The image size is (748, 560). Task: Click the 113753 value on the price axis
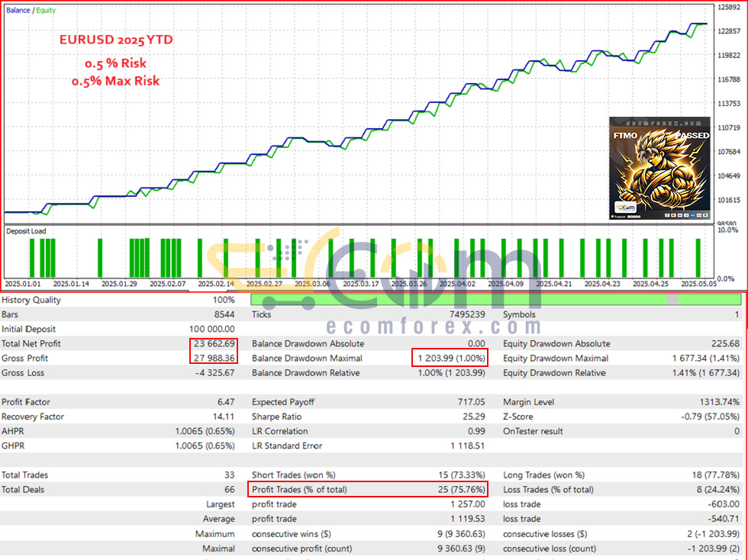click(x=729, y=104)
